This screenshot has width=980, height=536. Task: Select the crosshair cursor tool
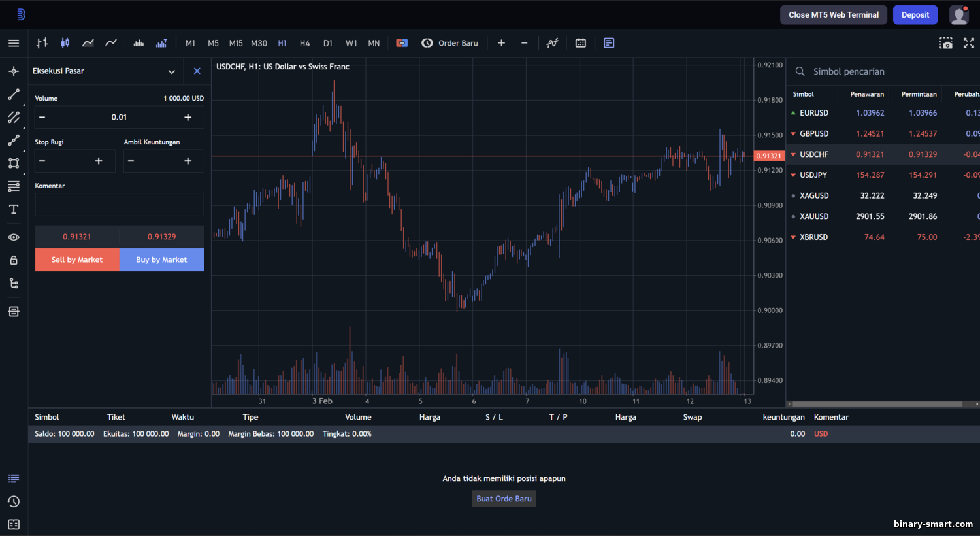tap(14, 71)
